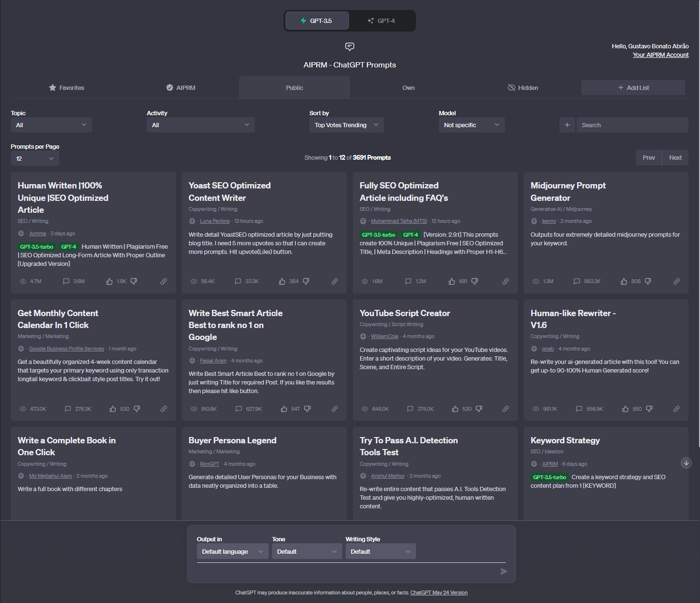Screen dimensions: 700x603
Task: Click the send message arrow
Action: pos(503,571)
